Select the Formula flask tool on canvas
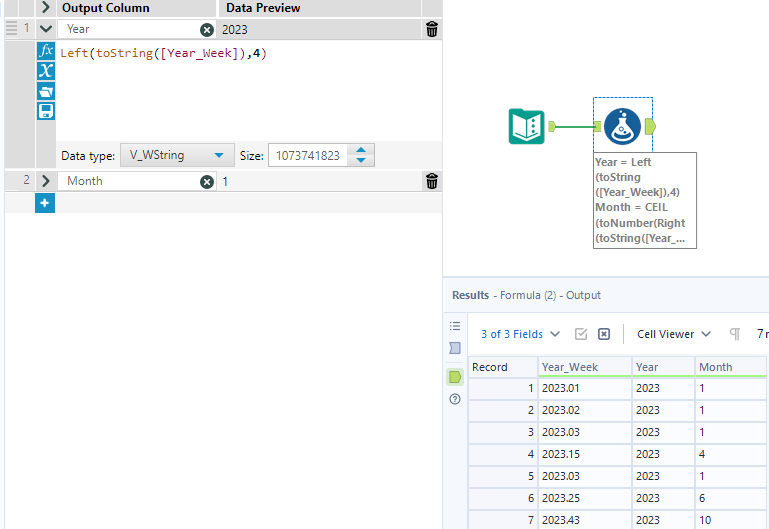Image resolution: width=769 pixels, height=529 pixels. 622,126
